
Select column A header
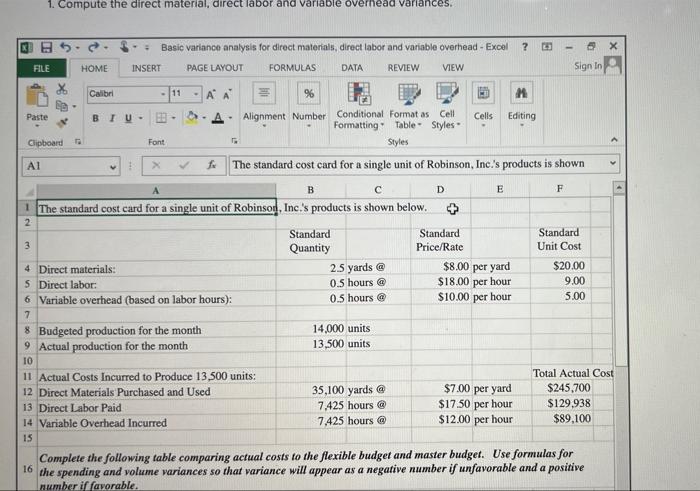click(x=156, y=191)
